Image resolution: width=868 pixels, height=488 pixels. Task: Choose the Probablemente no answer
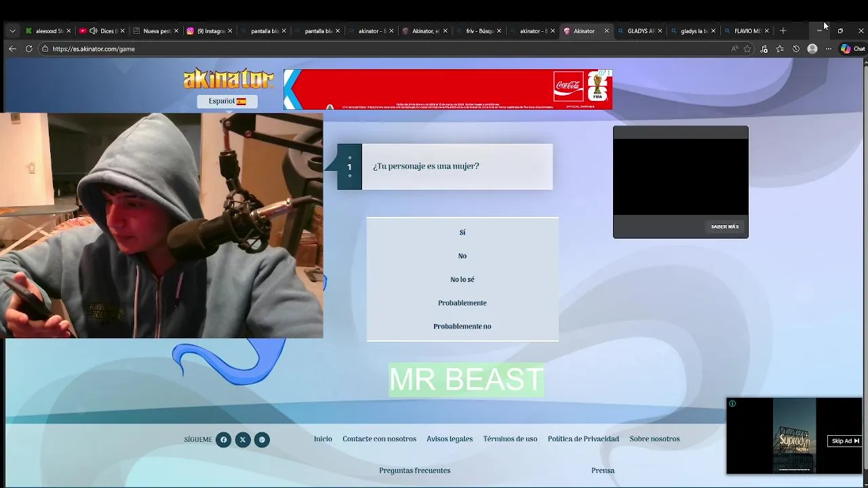pyautogui.click(x=462, y=327)
